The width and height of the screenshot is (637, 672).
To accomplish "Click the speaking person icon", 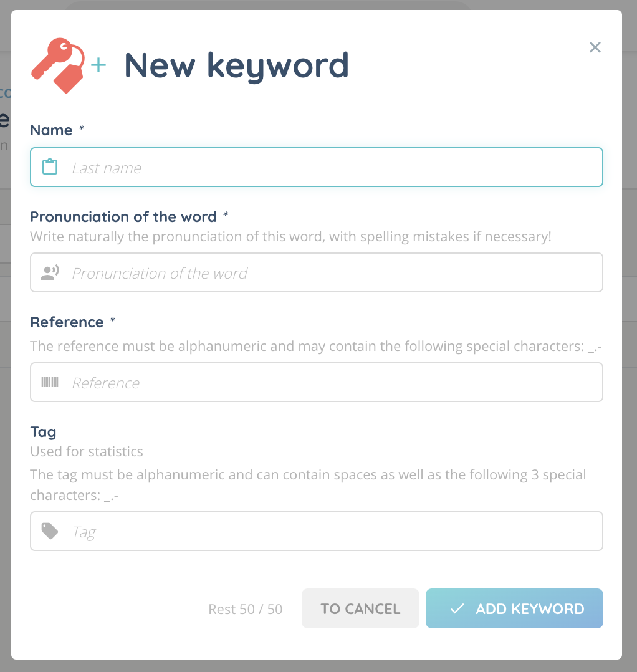I will (50, 272).
